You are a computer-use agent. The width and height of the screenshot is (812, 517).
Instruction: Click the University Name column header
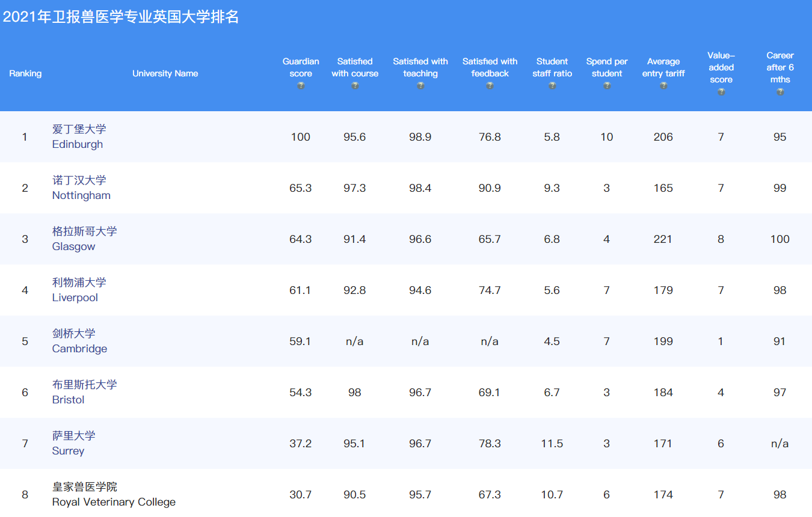click(165, 73)
